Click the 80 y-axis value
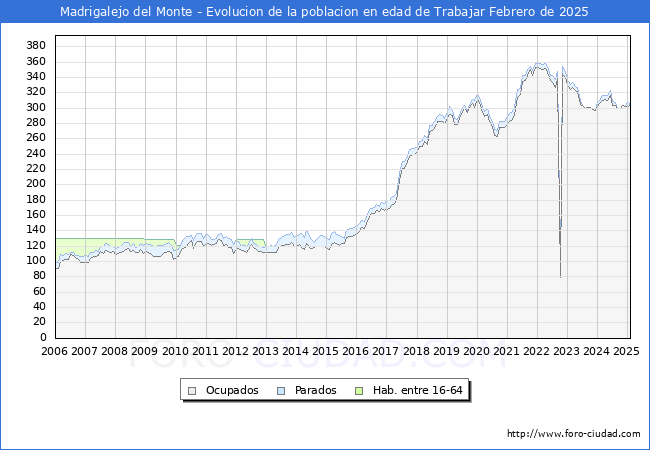Image resolution: width=650 pixels, height=450 pixels. (40, 276)
